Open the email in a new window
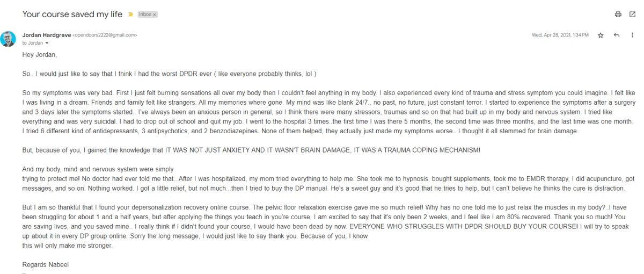644x274 pixels. click(632, 15)
